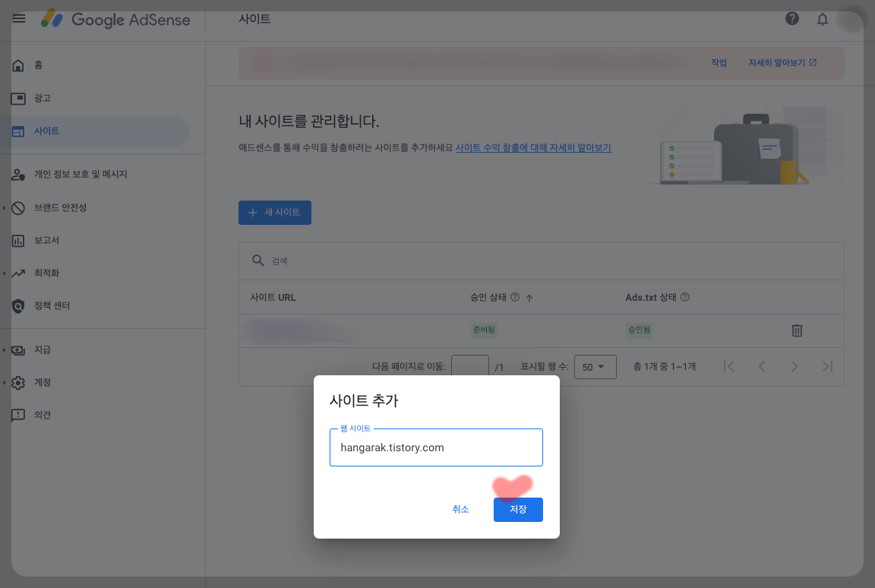Open the profile avatar account menu
This screenshot has width=875, height=588.
851,21
